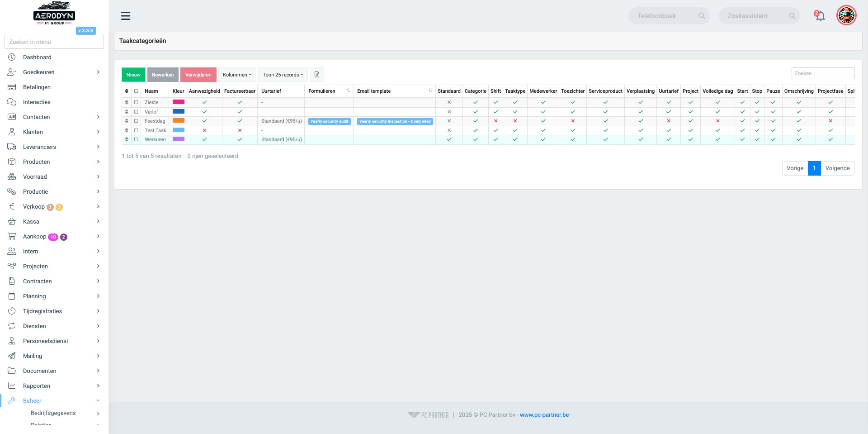
Task: Click the Zoekassistent search magnifier icon
Action: click(792, 16)
